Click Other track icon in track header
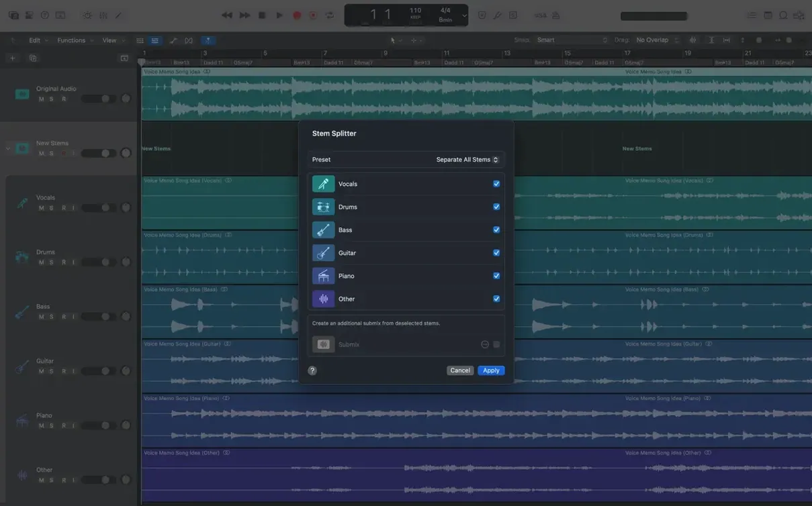The width and height of the screenshot is (812, 506). [x=22, y=475]
